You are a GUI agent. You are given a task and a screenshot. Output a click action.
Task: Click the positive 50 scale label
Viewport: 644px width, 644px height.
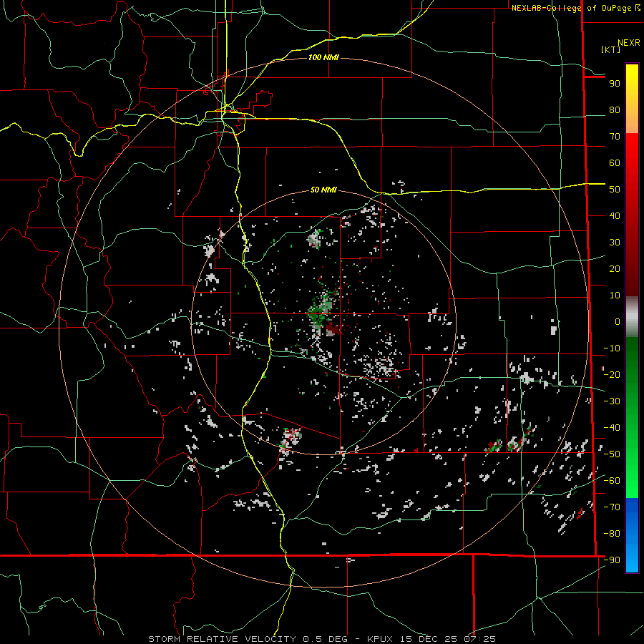(615, 190)
